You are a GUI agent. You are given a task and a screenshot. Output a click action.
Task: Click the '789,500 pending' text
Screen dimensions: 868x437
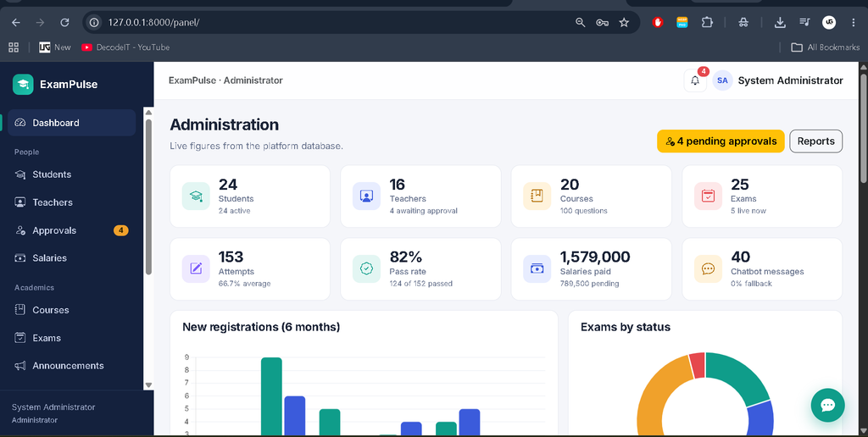coord(590,284)
